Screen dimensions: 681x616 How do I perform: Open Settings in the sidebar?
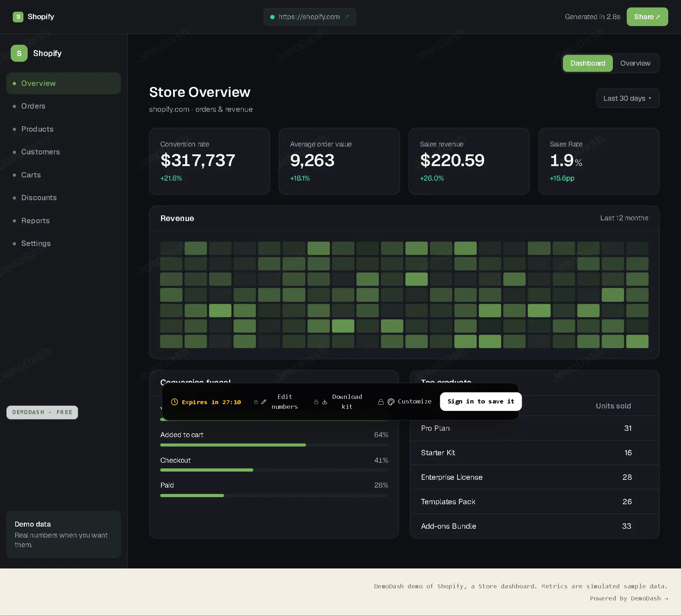(63, 243)
